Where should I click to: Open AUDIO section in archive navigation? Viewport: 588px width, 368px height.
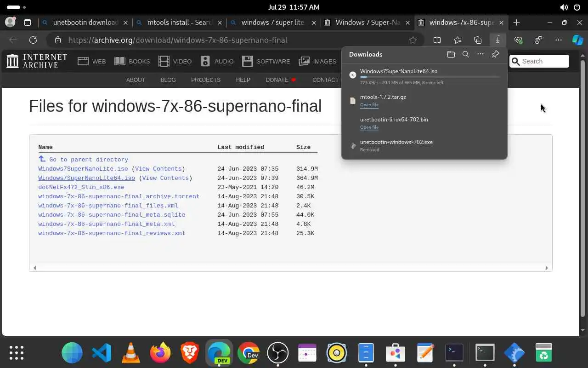point(217,61)
